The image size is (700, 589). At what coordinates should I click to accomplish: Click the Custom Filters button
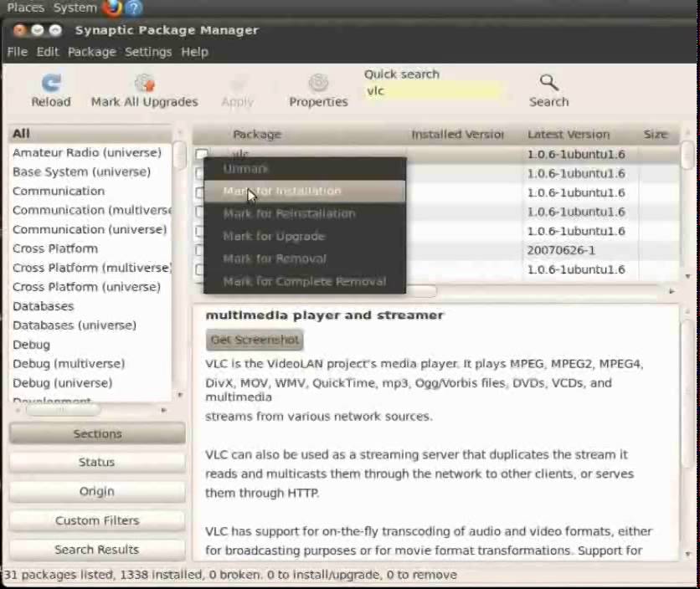tap(97, 520)
